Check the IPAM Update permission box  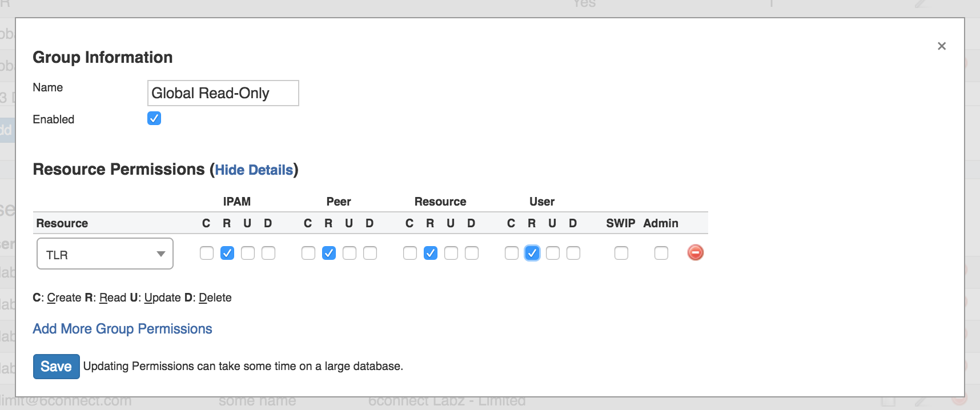click(248, 253)
